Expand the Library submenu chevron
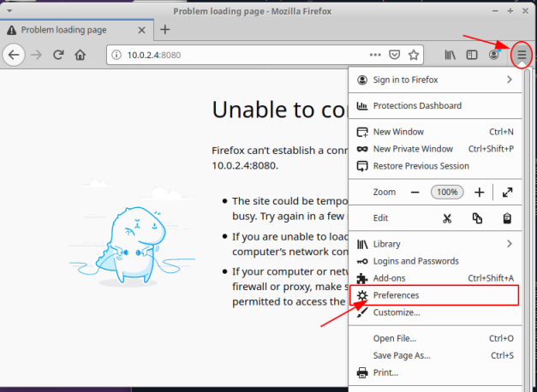 510,244
